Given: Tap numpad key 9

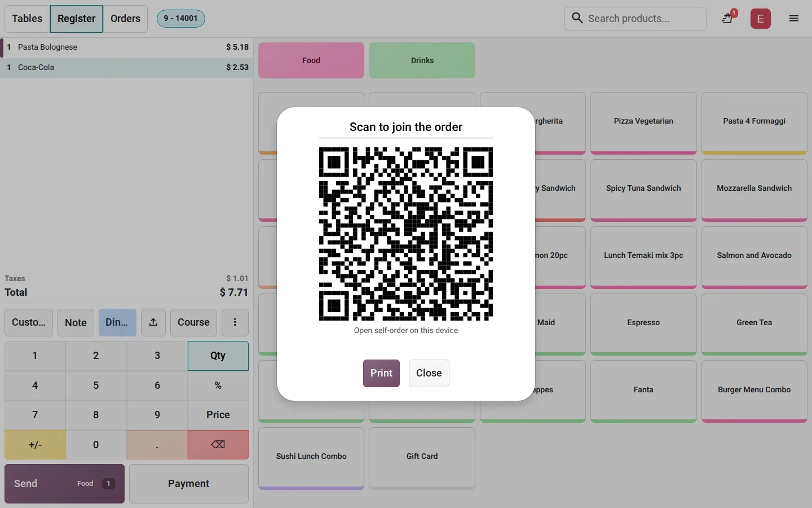Looking at the screenshot, I should (x=157, y=415).
